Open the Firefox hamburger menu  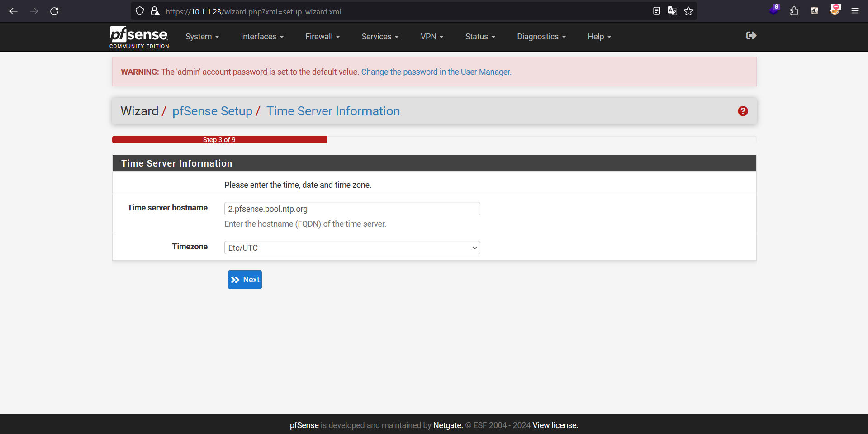(855, 11)
